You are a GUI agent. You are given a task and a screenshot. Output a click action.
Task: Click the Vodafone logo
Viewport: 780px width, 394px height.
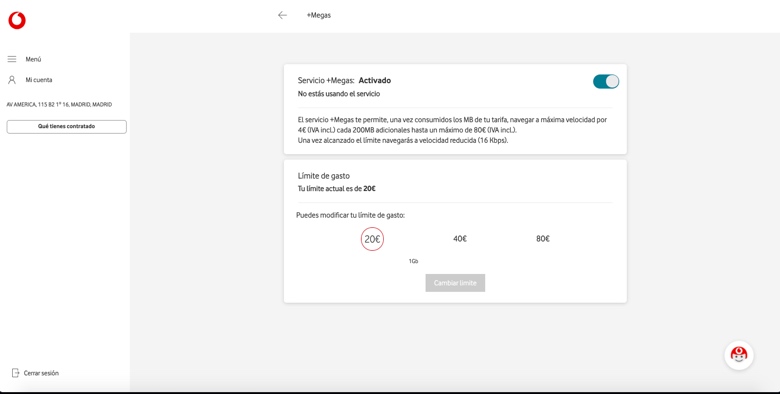17,20
